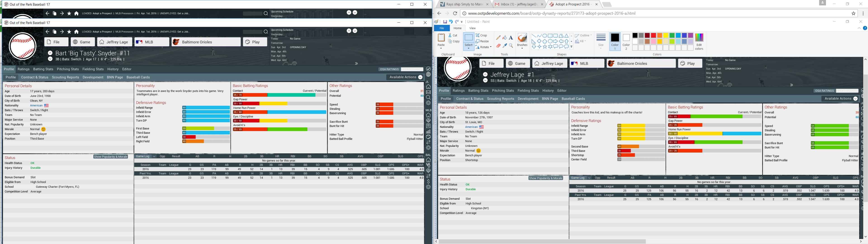Click the Play button in OOTP

[x=255, y=42]
